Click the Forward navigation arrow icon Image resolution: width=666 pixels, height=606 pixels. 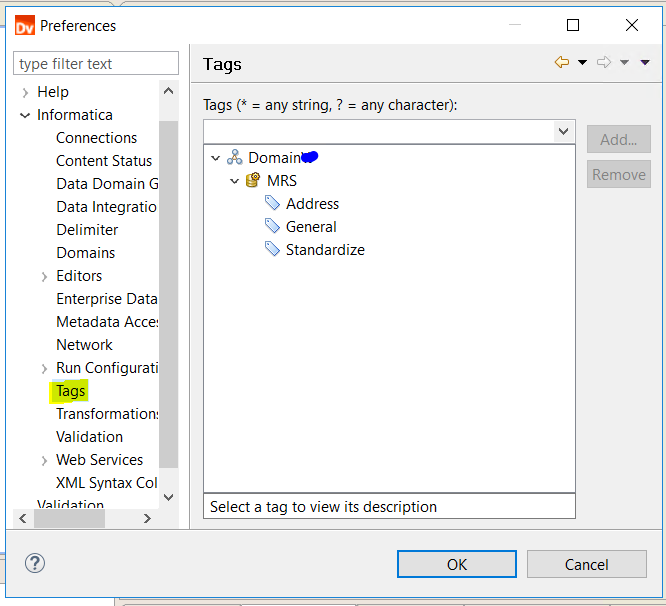pyautogui.click(x=604, y=62)
